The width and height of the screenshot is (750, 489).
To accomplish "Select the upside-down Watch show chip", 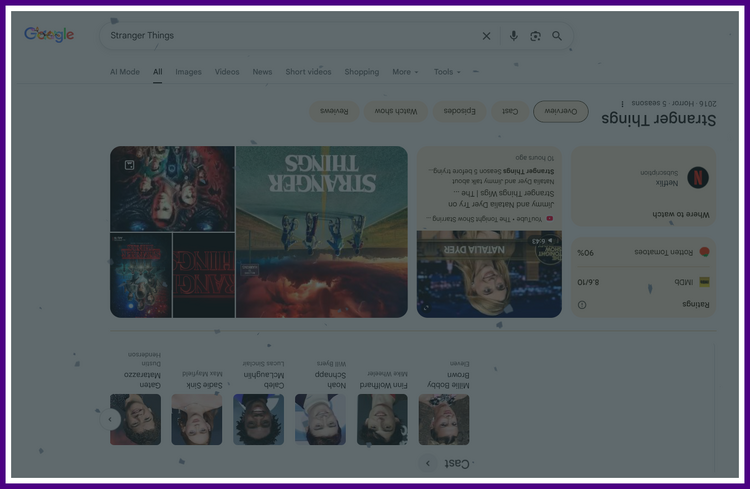I will tap(396, 111).
